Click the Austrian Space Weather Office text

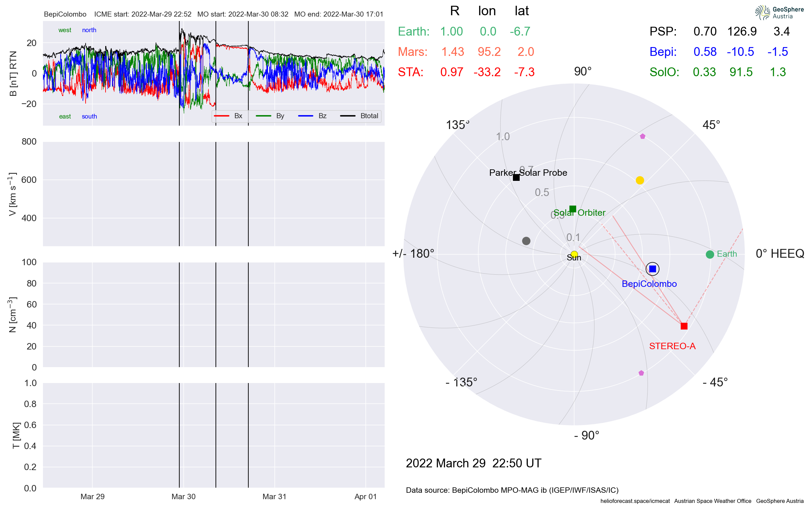point(713,501)
